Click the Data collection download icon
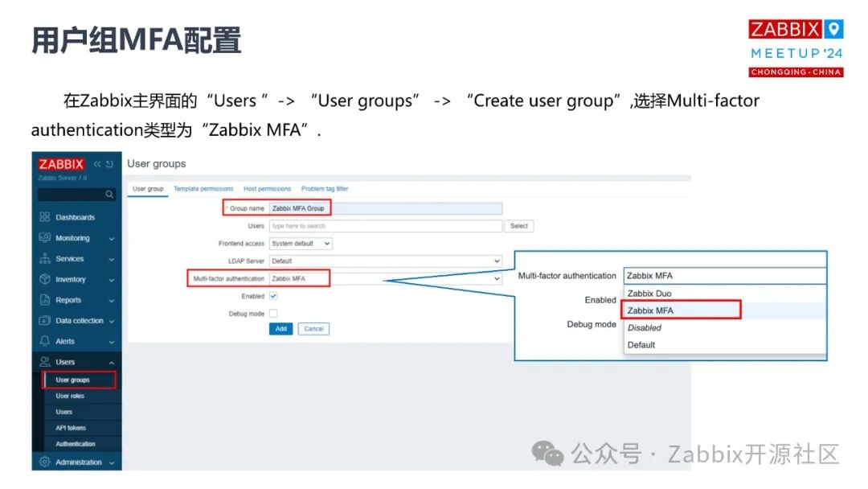Screen dimensions: 868x489 pyautogui.click(x=45, y=321)
